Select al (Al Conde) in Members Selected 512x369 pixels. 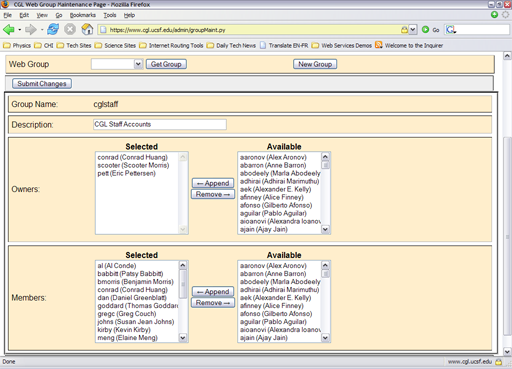tap(117, 266)
